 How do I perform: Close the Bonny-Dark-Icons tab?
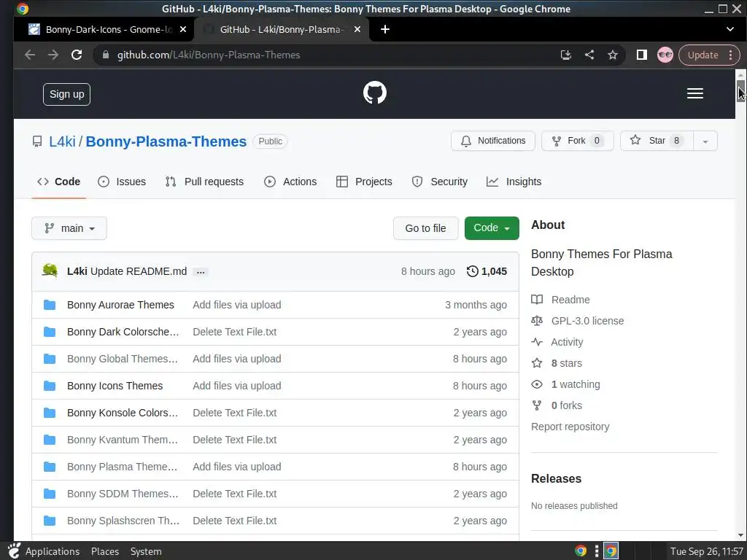tap(183, 29)
